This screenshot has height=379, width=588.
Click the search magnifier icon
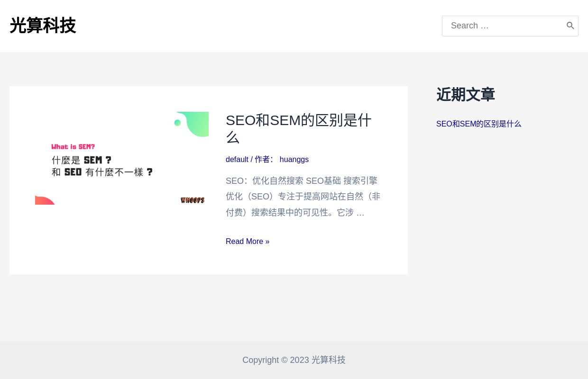click(x=570, y=26)
